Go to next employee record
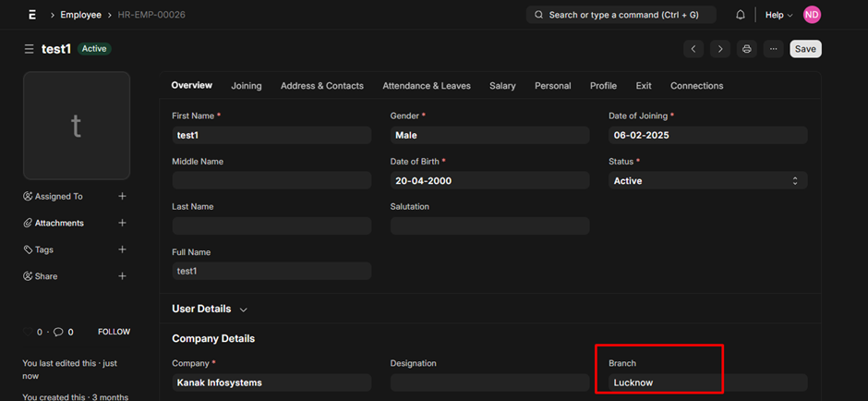The image size is (868, 401). [720, 49]
